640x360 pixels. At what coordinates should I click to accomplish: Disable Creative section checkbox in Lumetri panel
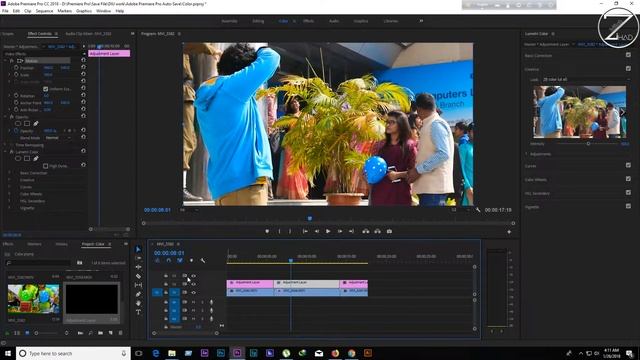628,69
